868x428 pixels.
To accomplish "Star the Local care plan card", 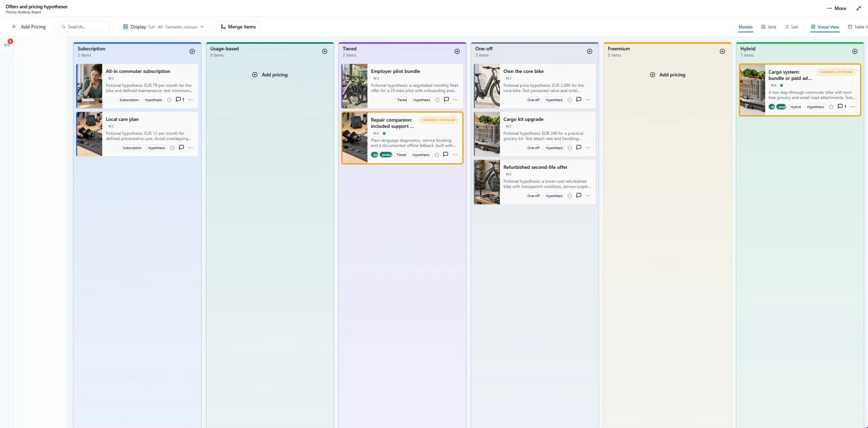I will click(172, 148).
